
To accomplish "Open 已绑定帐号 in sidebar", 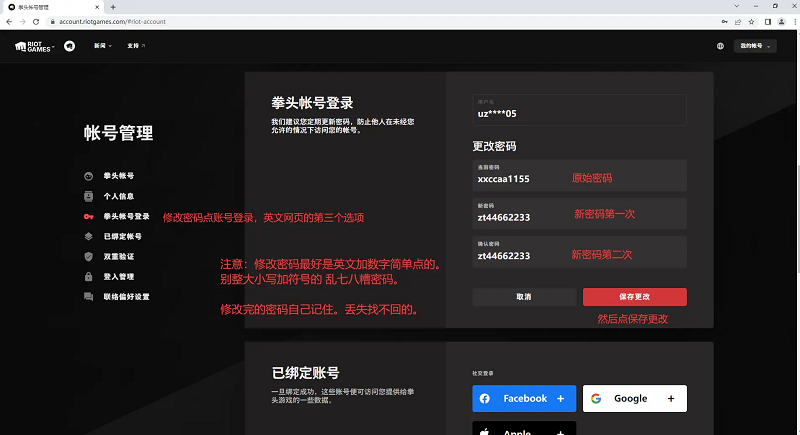I will pyautogui.click(x=122, y=237).
